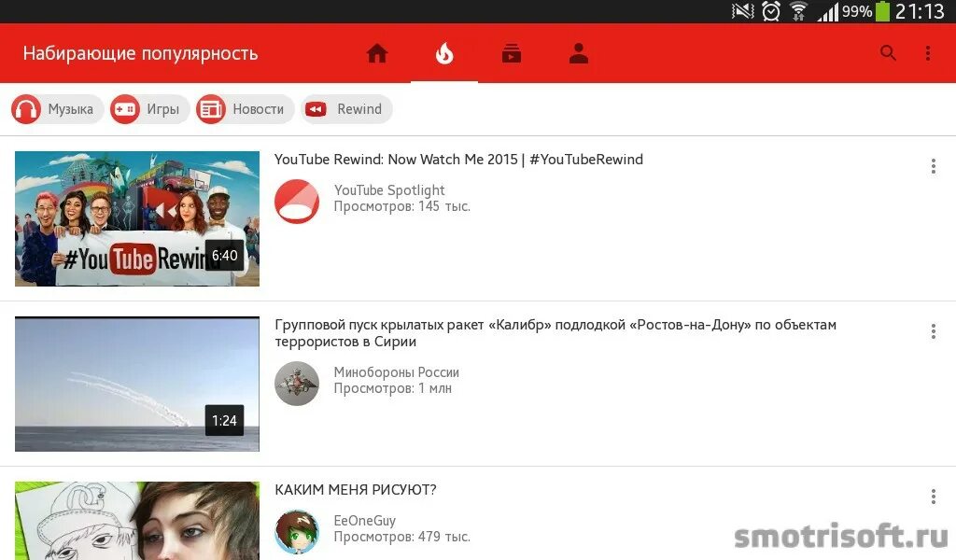Open the Калибр missile launch thumbnail
Screen dimensions: 956x560
pos(137,384)
